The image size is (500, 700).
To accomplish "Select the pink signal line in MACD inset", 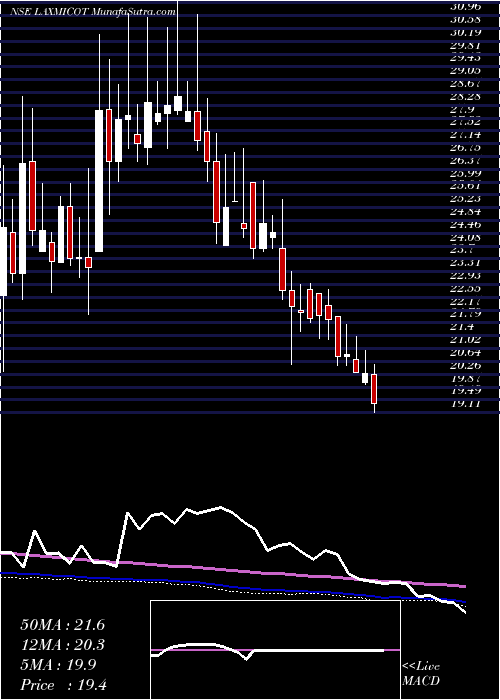I will pyautogui.click(x=275, y=650).
